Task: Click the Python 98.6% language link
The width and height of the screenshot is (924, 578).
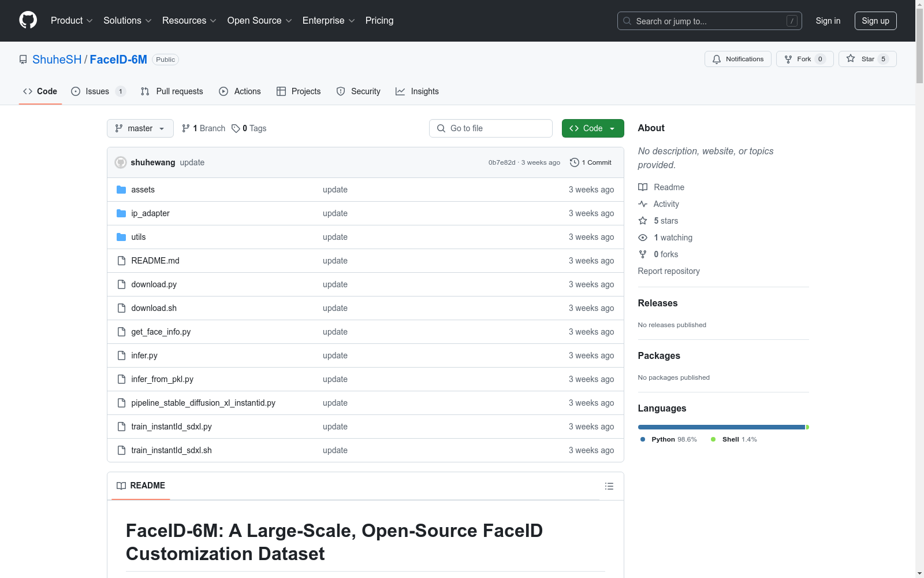Action: [669, 439]
